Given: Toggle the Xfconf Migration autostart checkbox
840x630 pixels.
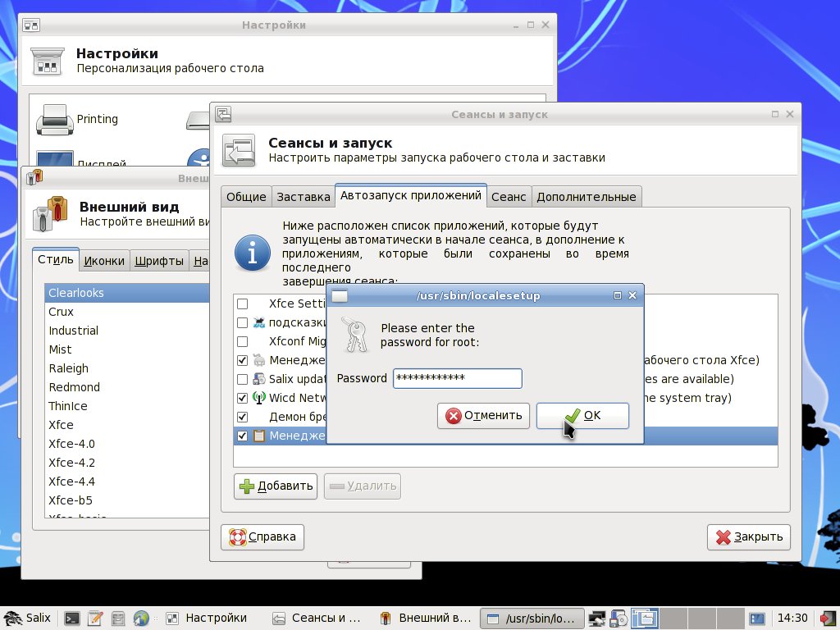Looking at the screenshot, I should point(243,341).
